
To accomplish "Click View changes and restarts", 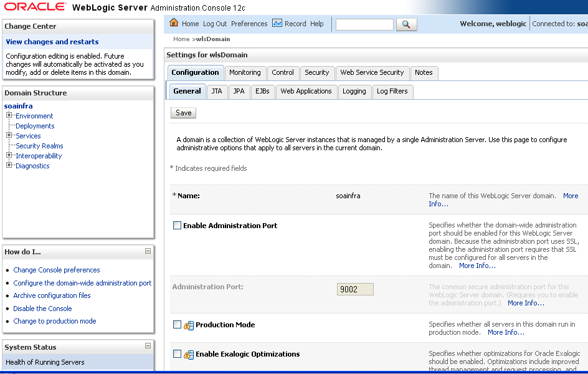I will tap(52, 42).
